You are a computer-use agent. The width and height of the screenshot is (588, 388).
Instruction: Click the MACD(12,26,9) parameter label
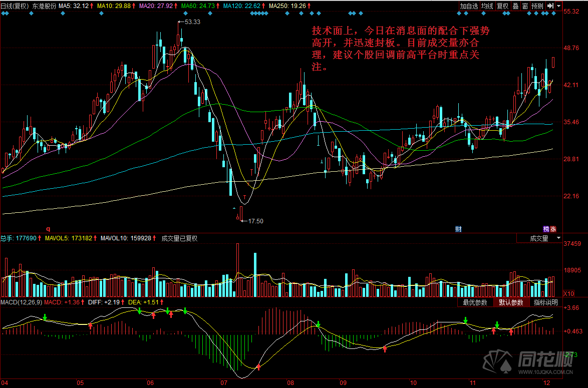coord(22,302)
